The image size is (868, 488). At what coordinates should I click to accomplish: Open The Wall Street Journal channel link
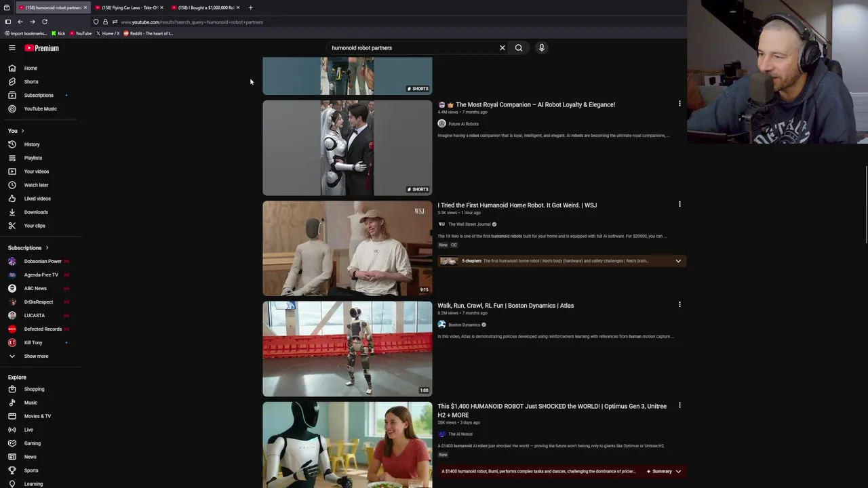(469, 224)
